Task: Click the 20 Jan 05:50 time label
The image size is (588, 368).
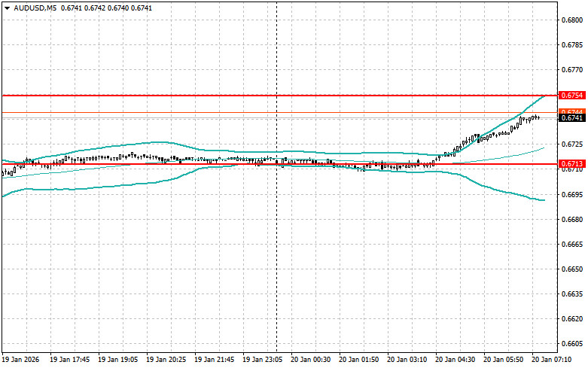Action: point(503,360)
